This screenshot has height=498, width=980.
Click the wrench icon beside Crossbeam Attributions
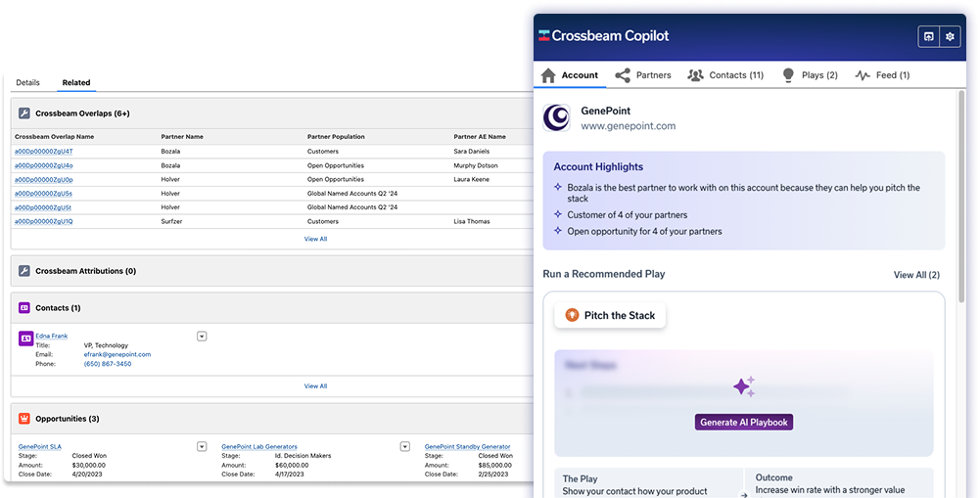click(23, 271)
